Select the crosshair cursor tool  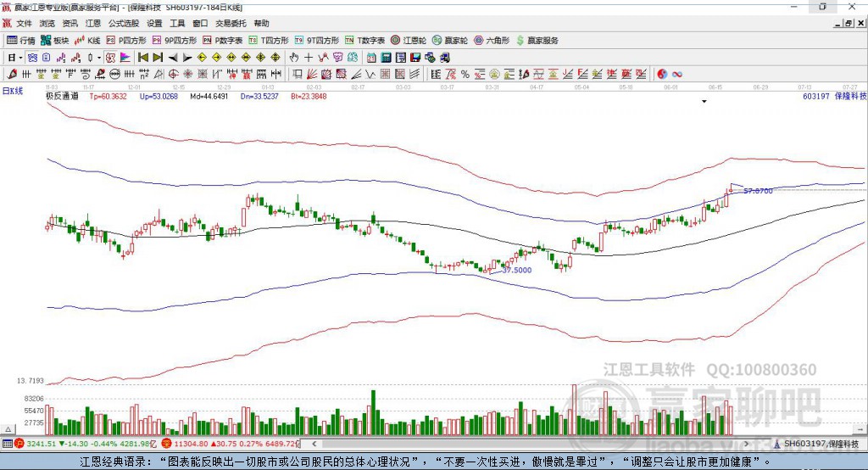309,58
